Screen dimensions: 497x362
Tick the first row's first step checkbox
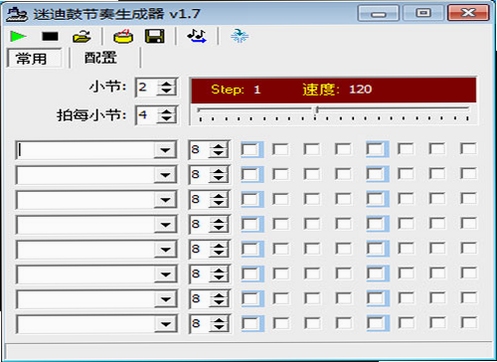pos(250,149)
